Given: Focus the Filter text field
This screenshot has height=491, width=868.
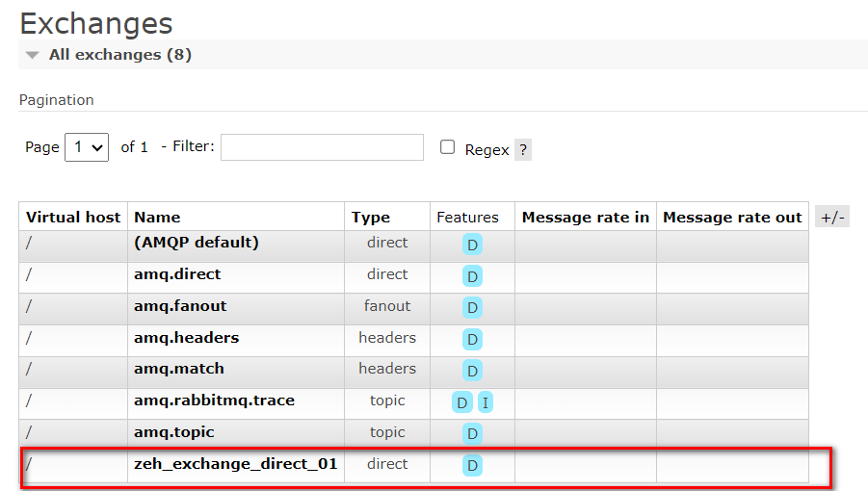Looking at the screenshot, I should [x=322, y=147].
